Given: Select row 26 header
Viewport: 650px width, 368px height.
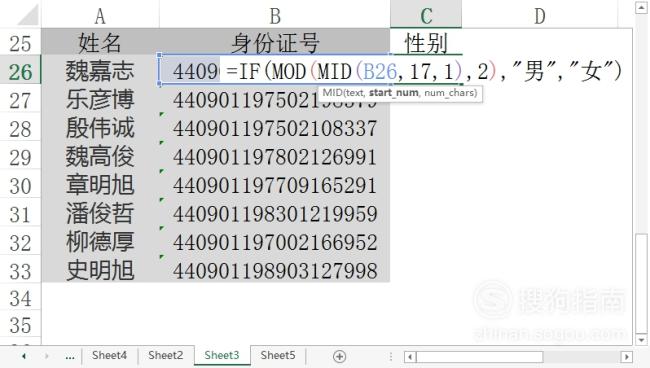Looking at the screenshot, I should point(20,71).
